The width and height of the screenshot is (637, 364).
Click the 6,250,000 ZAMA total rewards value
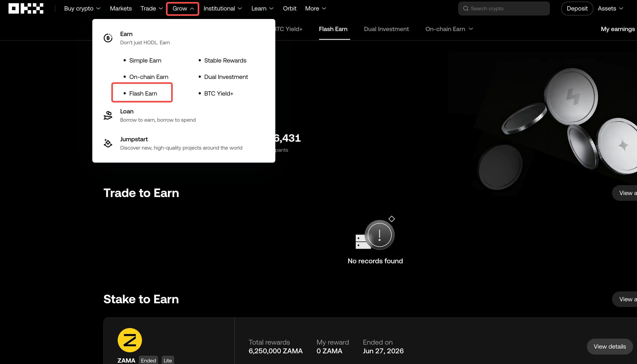pos(275,351)
